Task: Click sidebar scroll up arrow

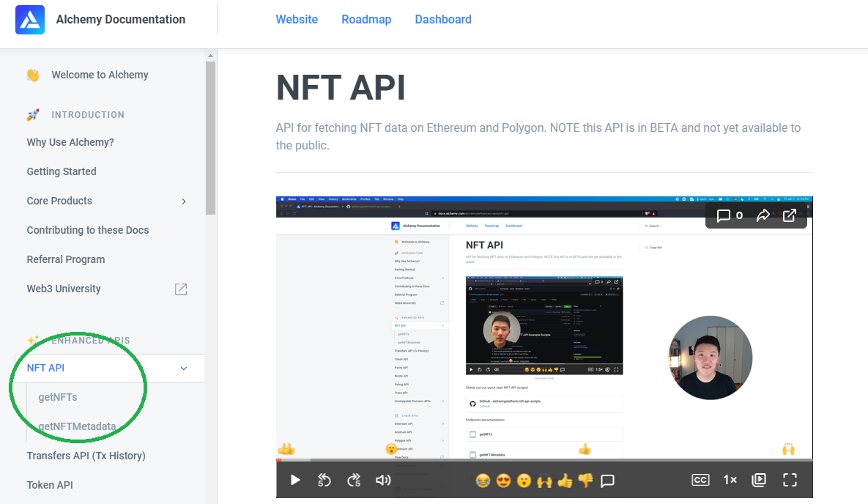Action: pyautogui.click(x=210, y=56)
